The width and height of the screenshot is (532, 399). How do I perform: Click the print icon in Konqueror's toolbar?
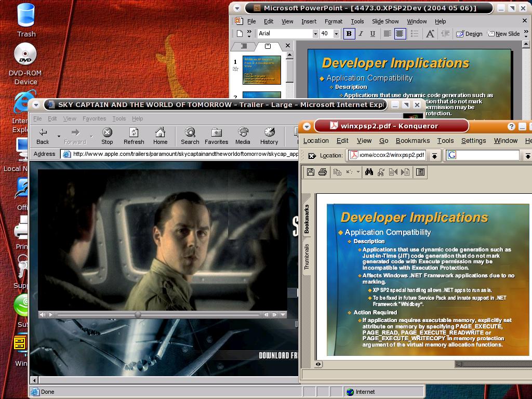[323, 172]
